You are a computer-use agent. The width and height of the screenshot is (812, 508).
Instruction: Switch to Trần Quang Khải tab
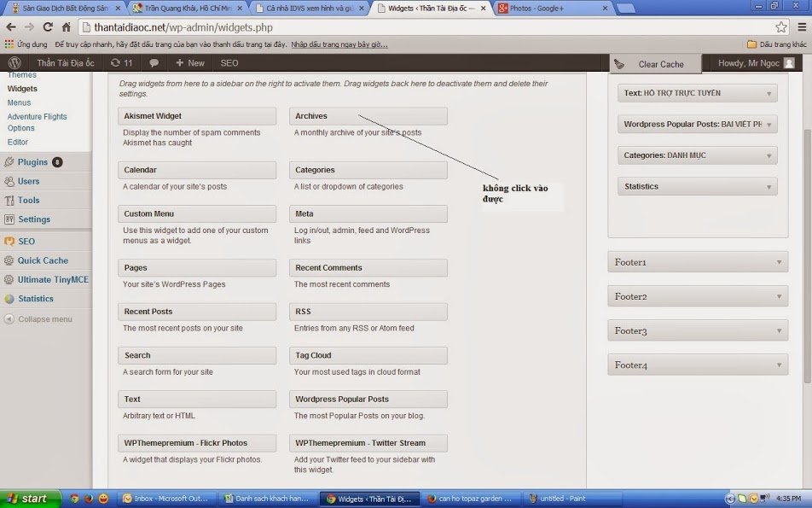coord(187,9)
